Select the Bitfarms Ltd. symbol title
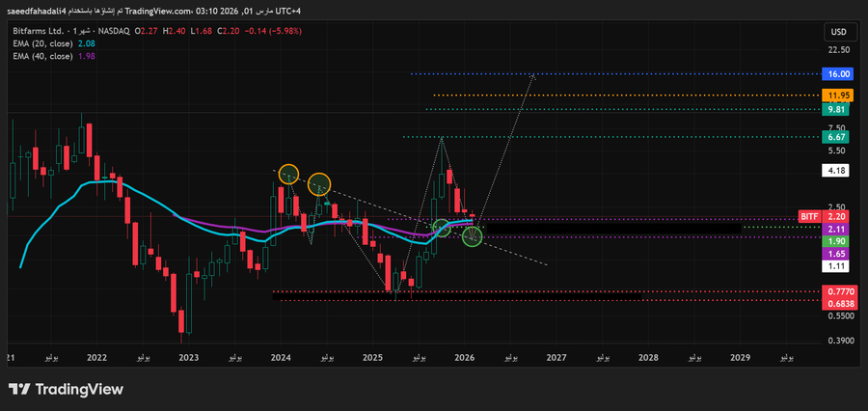 click(37, 32)
